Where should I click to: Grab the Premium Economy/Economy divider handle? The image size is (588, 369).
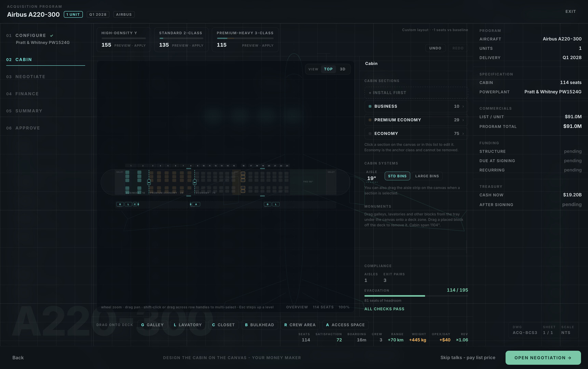pyautogui.click(x=195, y=182)
